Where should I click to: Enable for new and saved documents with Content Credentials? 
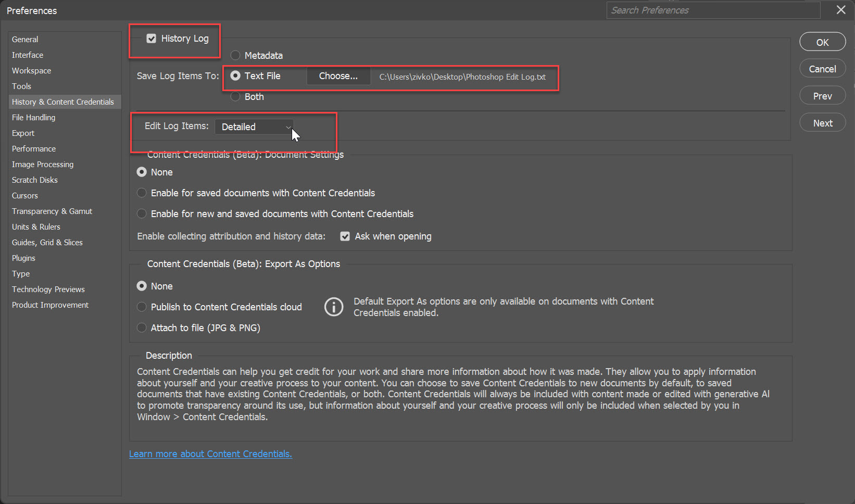(x=141, y=213)
